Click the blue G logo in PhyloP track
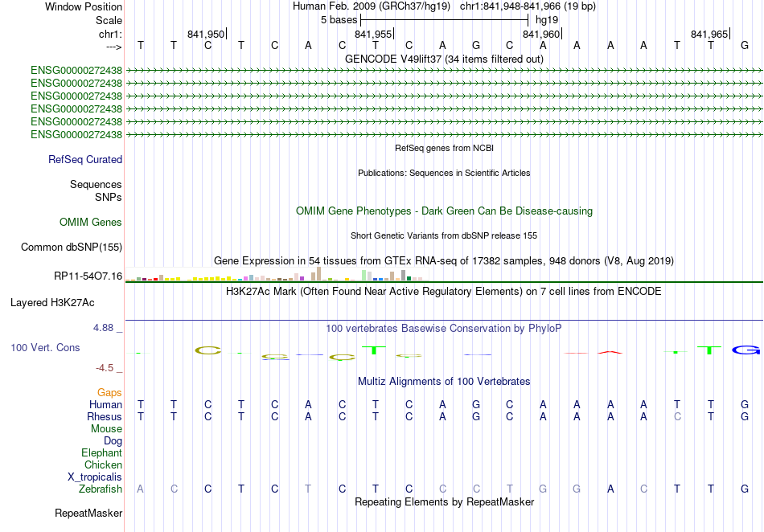Screen dimensions: 764x532 pyautogui.click(x=746, y=350)
